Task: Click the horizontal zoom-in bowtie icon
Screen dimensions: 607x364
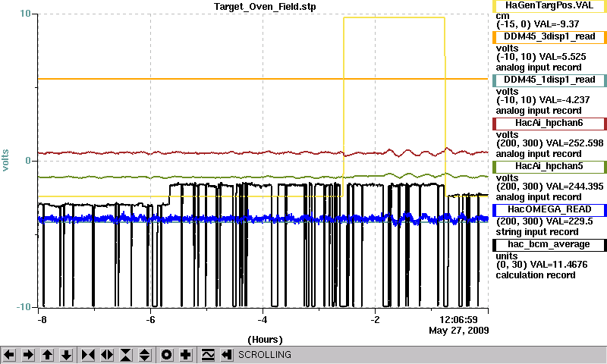Action: coord(88,355)
